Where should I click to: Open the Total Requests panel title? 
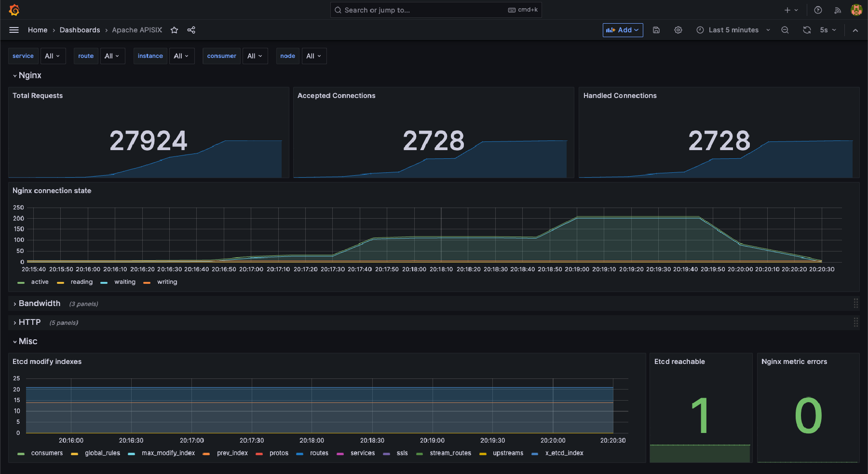tap(38, 96)
